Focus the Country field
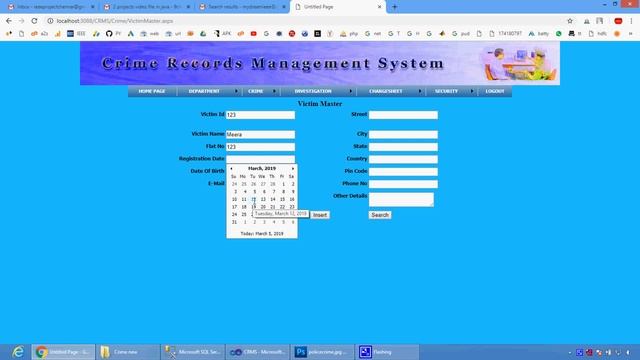 pos(403,159)
